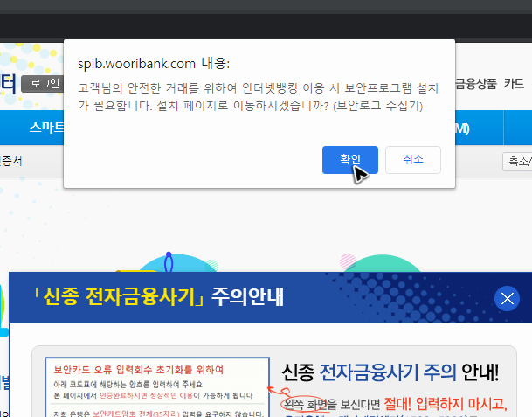Click the 축소 zoom control button
532x417 pixels.
(517, 162)
